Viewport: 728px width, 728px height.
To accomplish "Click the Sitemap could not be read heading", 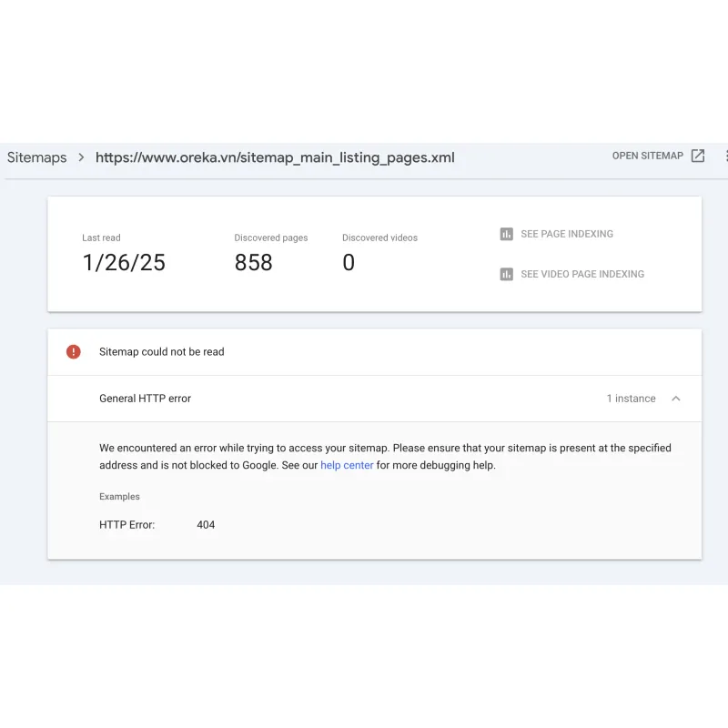I will (x=161, y=352).
